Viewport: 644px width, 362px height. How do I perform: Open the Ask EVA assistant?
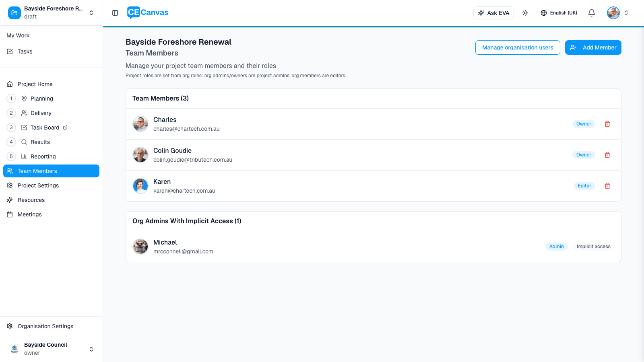[493, 12]
